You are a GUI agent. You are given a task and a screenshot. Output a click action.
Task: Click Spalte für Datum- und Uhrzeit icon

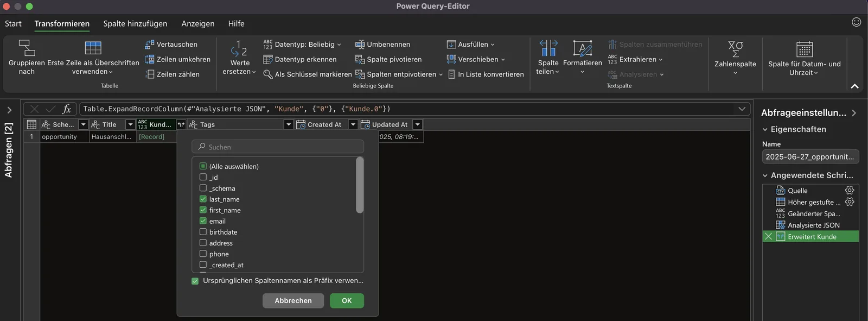point(805,49)
